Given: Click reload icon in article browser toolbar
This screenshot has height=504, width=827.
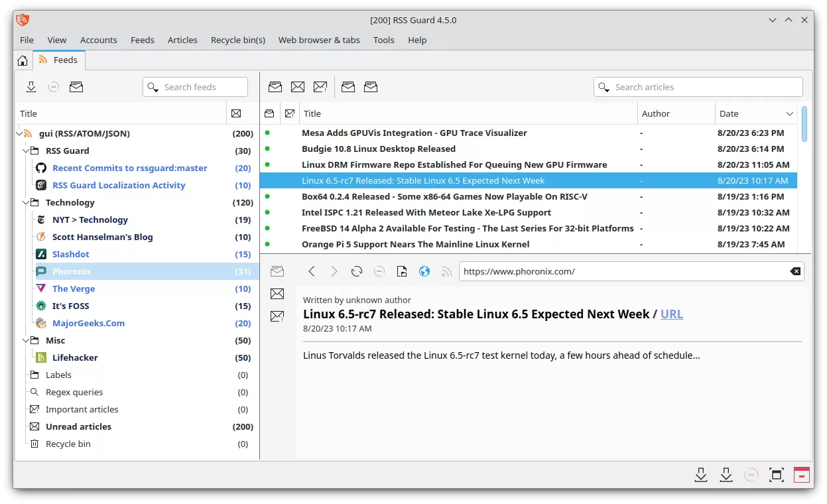Looking at the screenshot, I should 357,271.
